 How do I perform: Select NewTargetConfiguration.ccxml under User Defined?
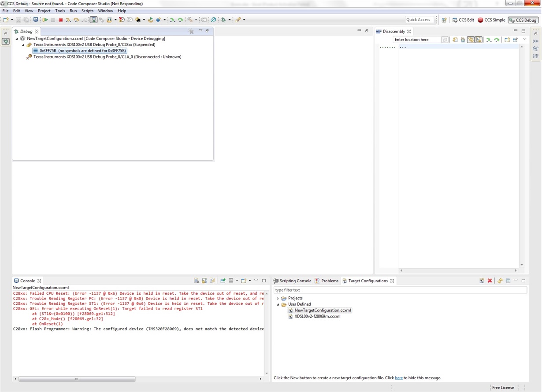(x=323, y=311)
